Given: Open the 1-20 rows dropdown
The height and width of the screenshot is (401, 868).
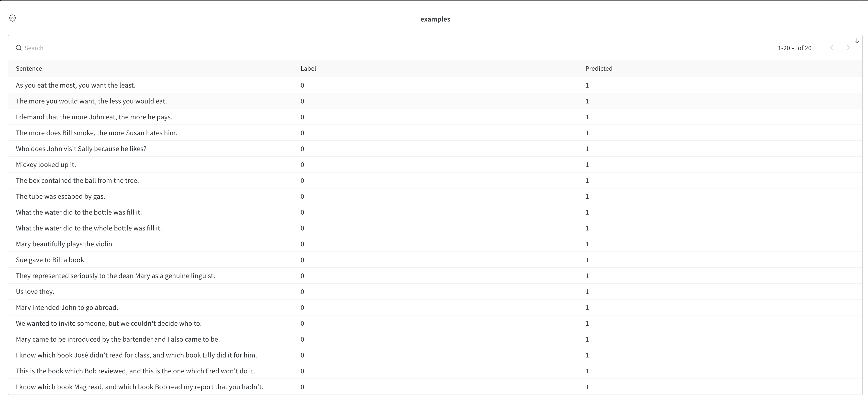Looking at the screenshot, I should [786, 48].
